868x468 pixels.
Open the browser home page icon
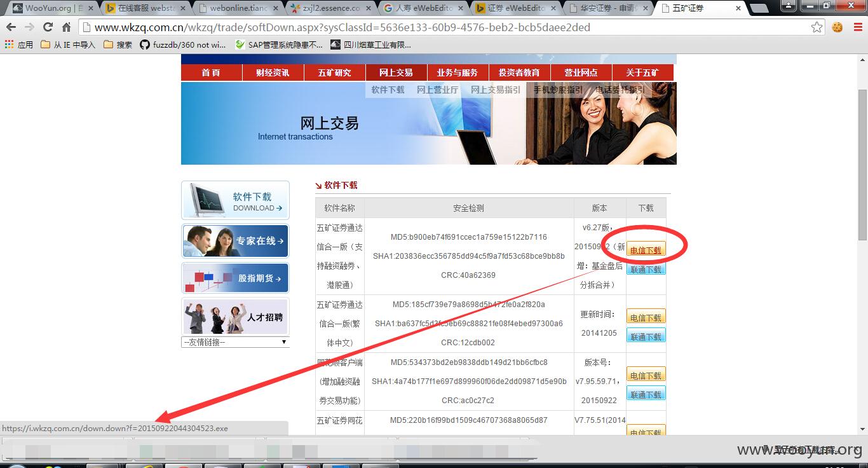66,27
